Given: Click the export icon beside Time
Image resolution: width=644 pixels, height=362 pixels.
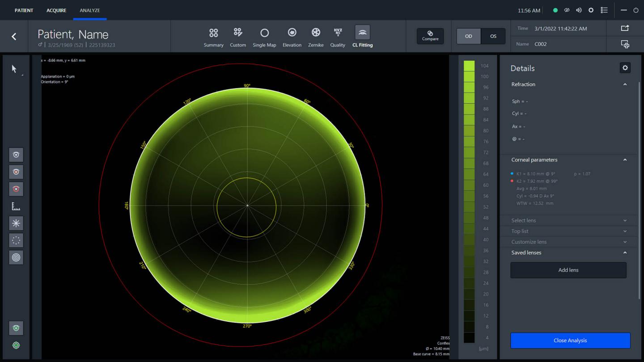Looking at the screenshot, I should click(625, 28).
